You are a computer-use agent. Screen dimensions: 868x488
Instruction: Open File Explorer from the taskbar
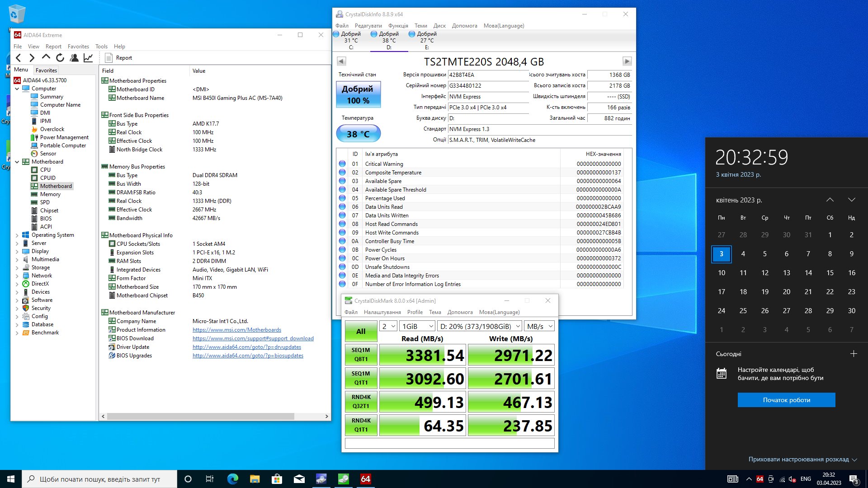[x=255, y=479]
